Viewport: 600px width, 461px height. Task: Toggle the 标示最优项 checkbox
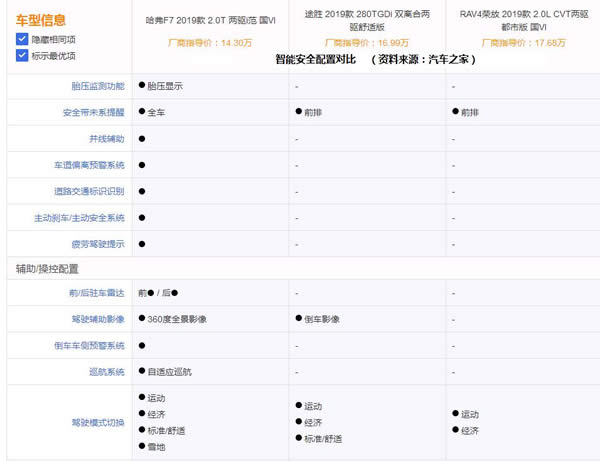point(22,55)
